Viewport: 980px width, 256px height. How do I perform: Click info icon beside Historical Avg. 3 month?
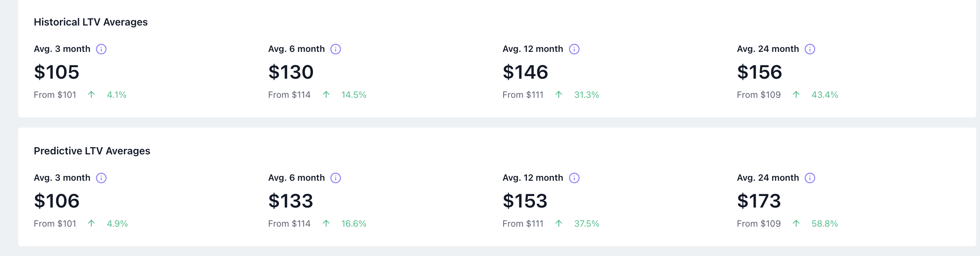click(x=101, y=49)
